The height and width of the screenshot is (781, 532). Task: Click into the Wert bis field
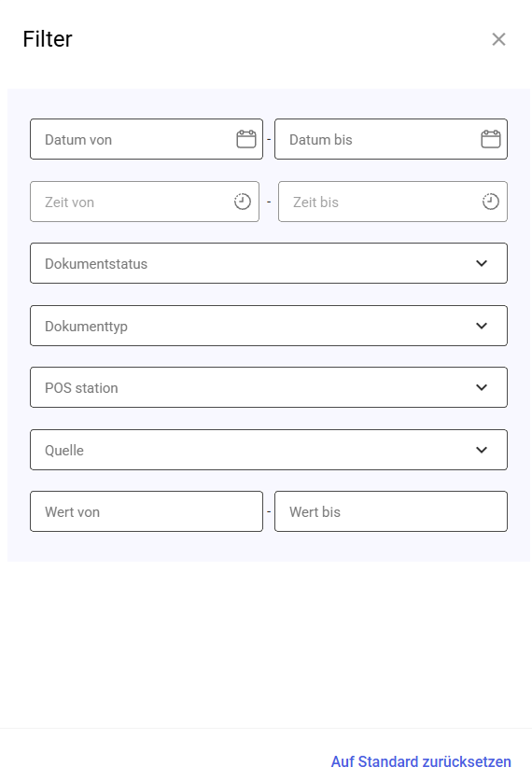391,511
